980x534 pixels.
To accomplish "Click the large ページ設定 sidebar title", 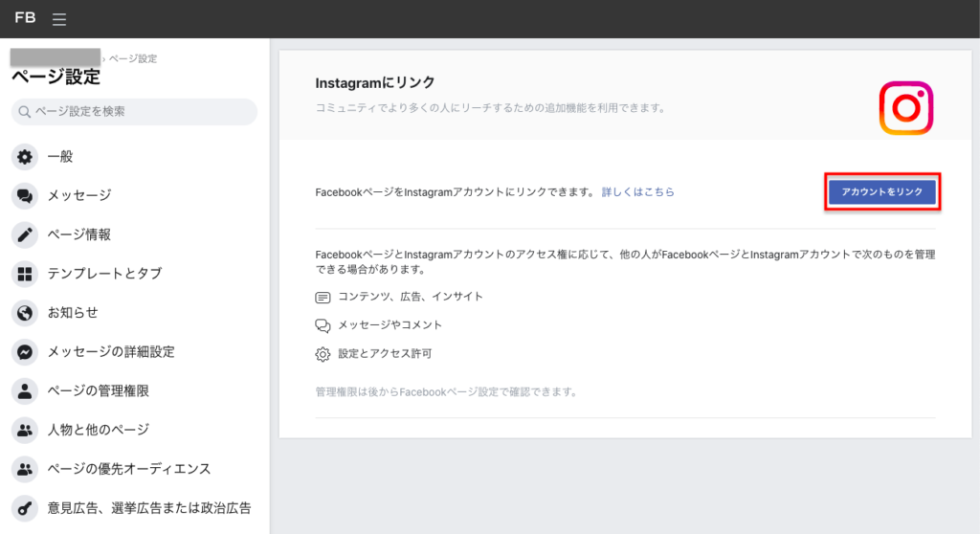I will [x=56, y=78].
